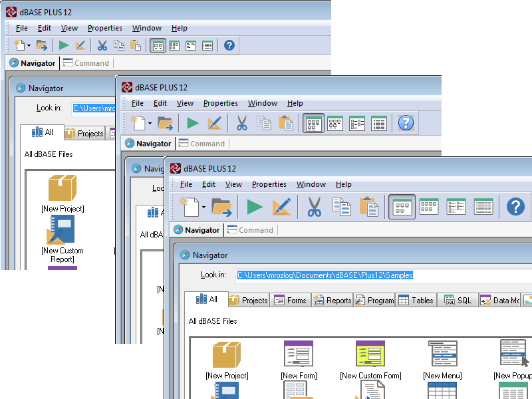Select the Large Icons view in the front window
Viewport: 532px width, 399px height.
(x=402, y=207)
